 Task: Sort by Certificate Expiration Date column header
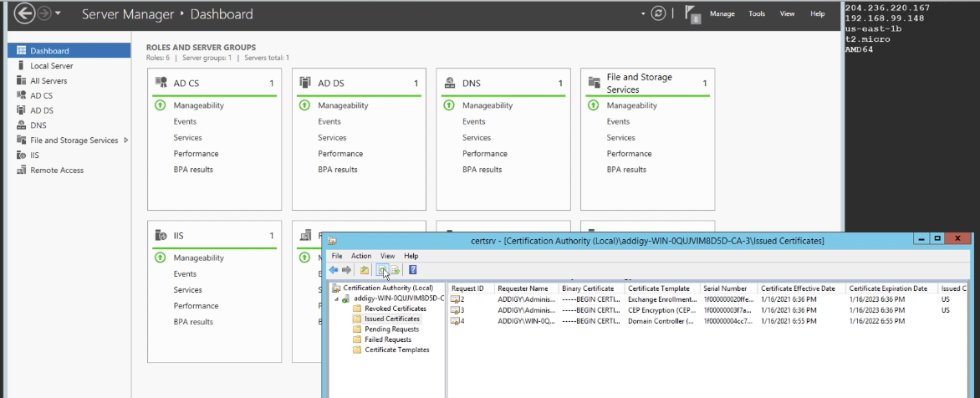892,288
